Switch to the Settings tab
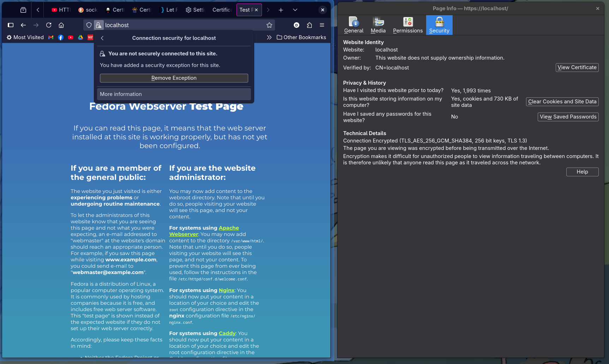 195,10
